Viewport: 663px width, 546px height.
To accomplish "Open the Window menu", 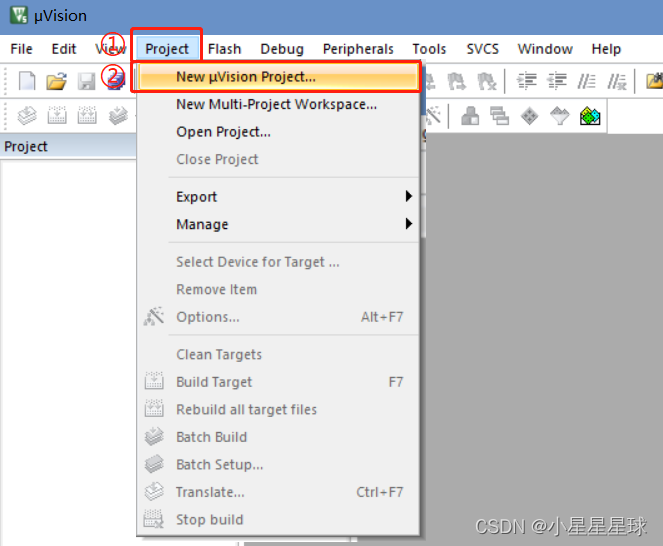I will point(545,49).
